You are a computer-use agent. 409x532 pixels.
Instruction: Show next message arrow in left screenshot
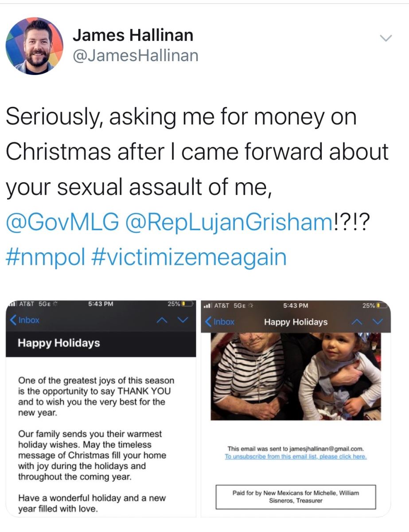coord(183,320)
